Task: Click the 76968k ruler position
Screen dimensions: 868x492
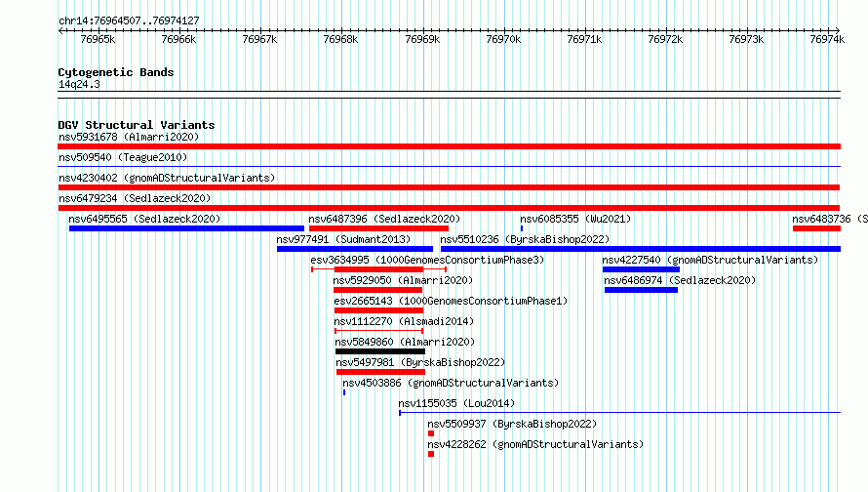Action: click(x=340, y=39)
